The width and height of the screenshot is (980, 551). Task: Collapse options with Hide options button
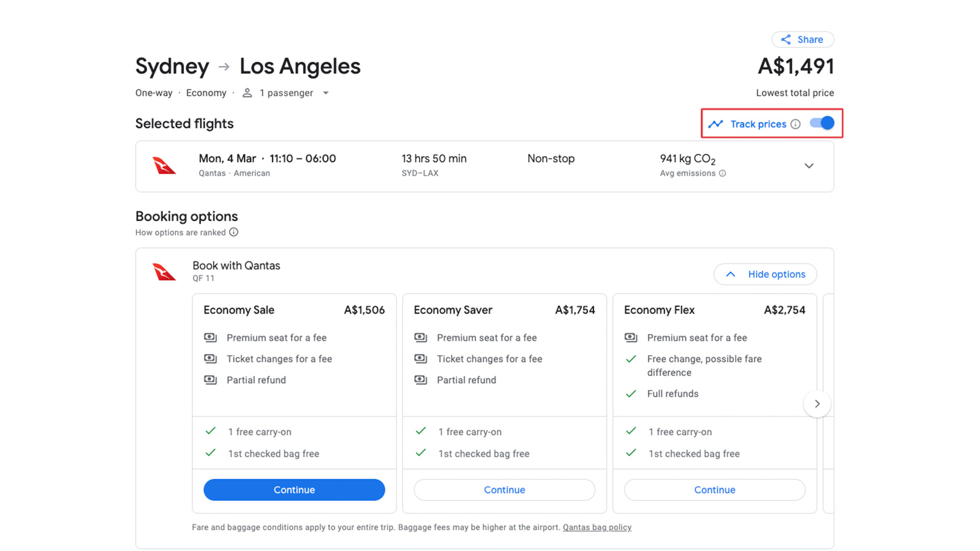click(x=765, y=274)
